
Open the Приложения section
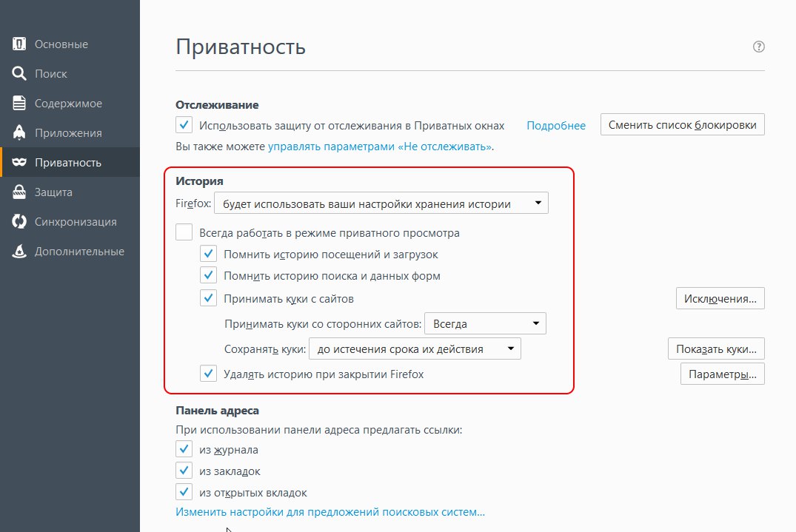click(70, 132)
